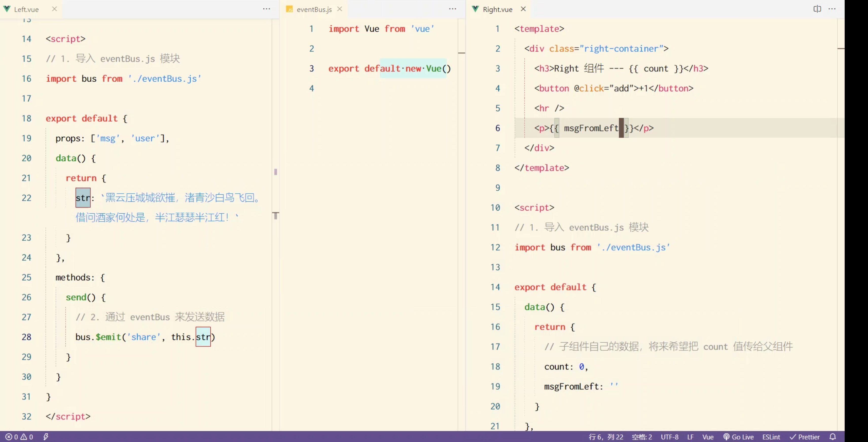Click the errors and warnings indicator

(19, 437)
